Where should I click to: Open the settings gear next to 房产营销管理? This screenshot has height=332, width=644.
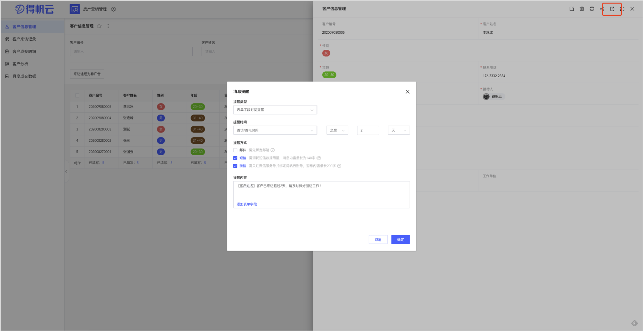coord(114,9)
